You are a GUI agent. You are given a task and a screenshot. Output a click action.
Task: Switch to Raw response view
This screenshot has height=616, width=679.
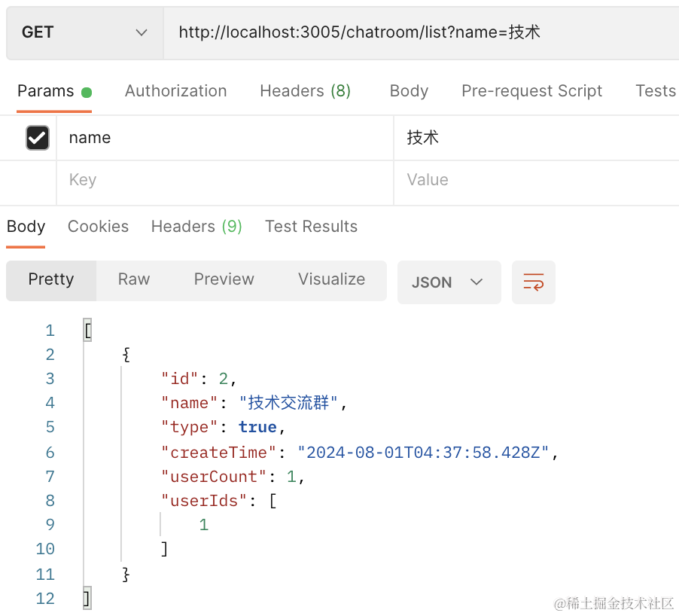[x=134, y=279]
